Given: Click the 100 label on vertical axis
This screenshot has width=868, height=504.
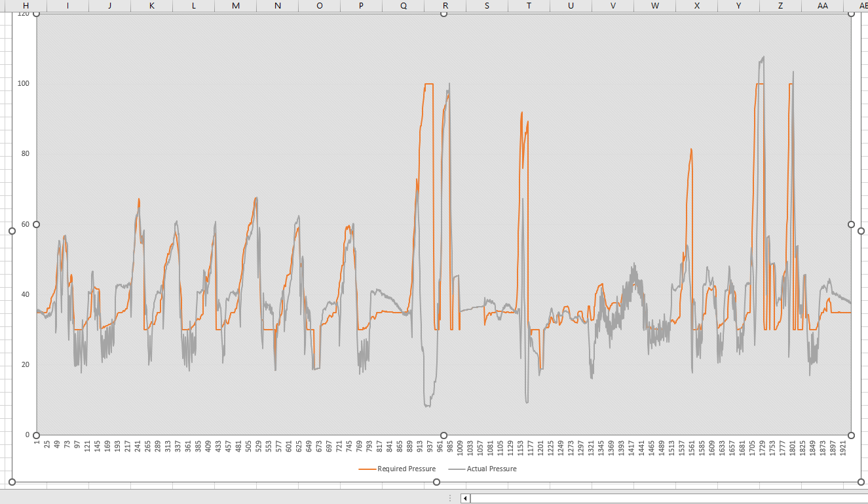Looking at the screenshot, I should point(23,84).
